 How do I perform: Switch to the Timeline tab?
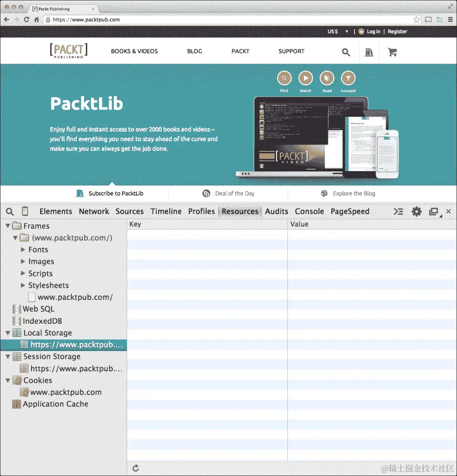point(166,211)
